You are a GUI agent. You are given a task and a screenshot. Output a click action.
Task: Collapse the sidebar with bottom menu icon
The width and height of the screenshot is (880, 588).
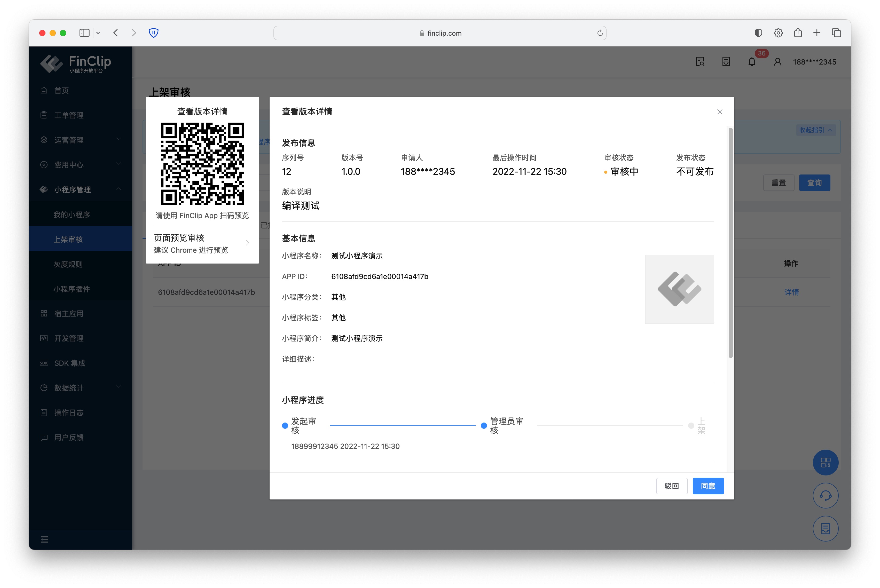pos(44,539)
